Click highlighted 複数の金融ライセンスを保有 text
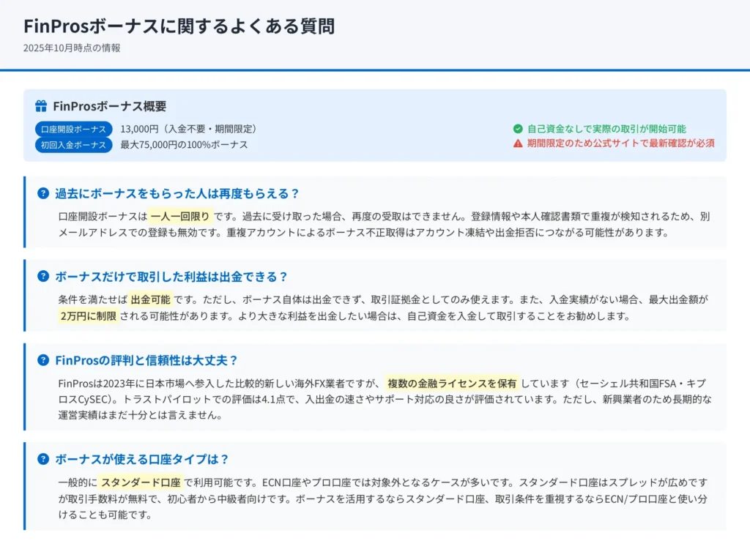This screenshot has width=750, height=560. 452,383
